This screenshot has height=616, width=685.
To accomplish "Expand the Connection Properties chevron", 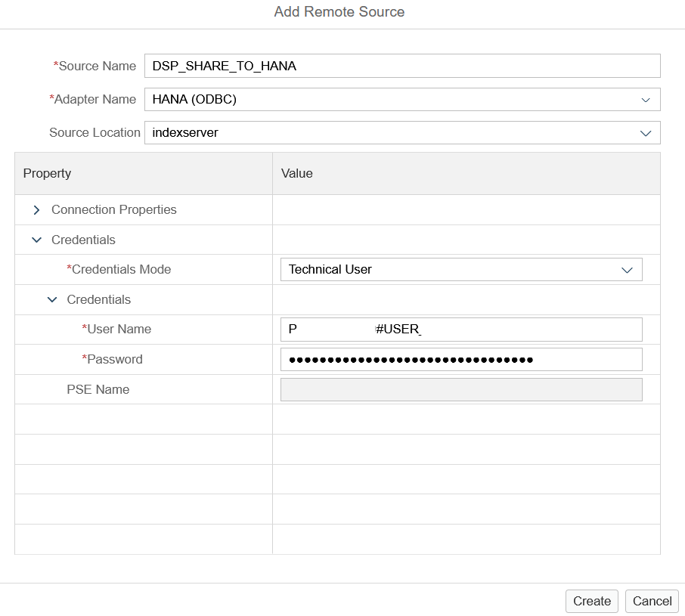I will pos(37,210).
